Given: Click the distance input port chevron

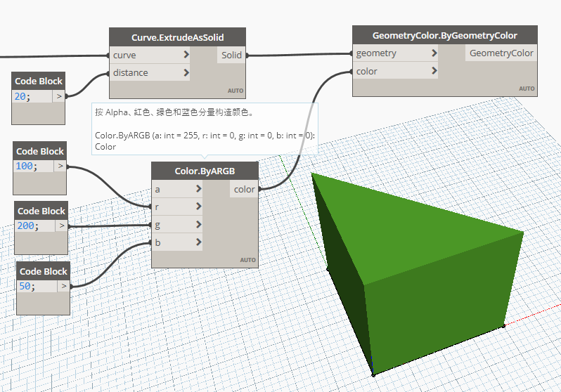Looking at the screenshot, I should [x=186, y=72].
